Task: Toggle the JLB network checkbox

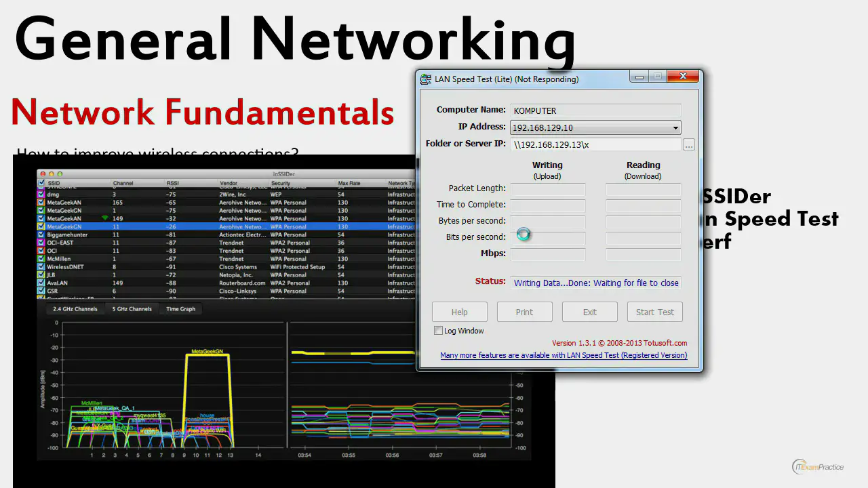Action: pos(42,275)
